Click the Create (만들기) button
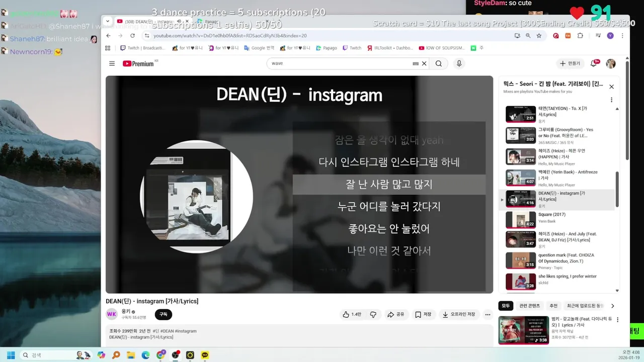 (x=570, y=63)
